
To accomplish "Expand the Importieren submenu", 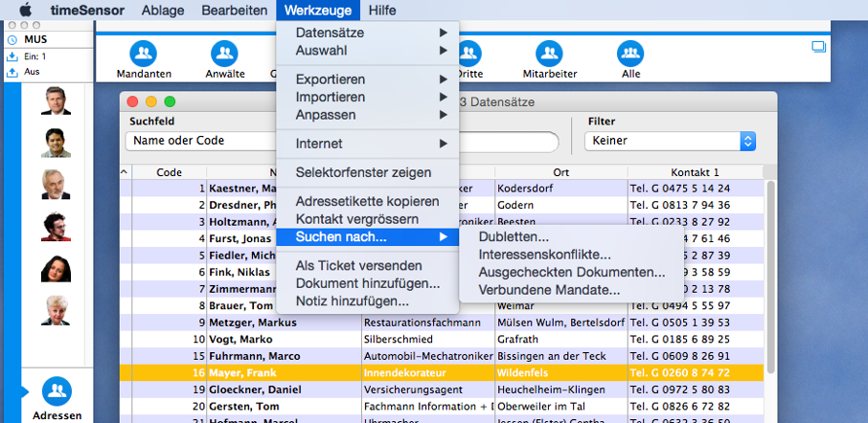I will (x=368, y=97).
